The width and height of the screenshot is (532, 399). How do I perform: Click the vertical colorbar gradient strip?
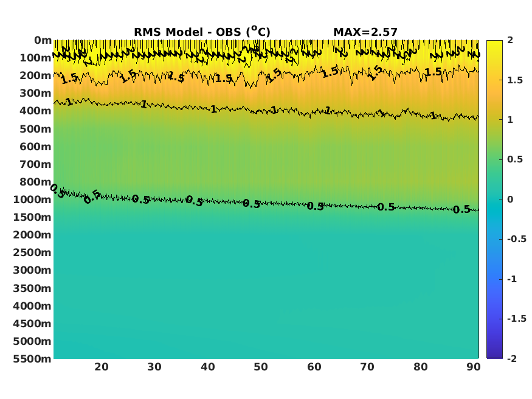click(494, 199)
